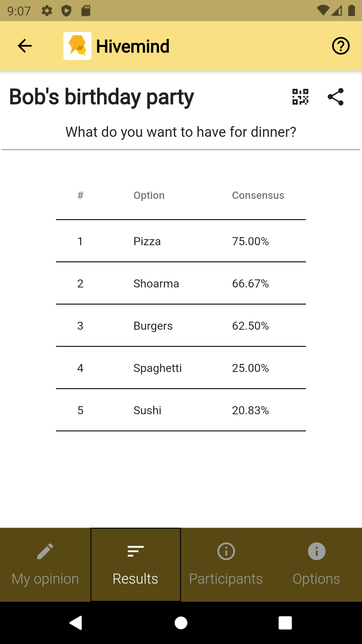Click the Options info icon
Image resolution: width=362 pixels, height=644 pixels.
(x=317, y=551)
